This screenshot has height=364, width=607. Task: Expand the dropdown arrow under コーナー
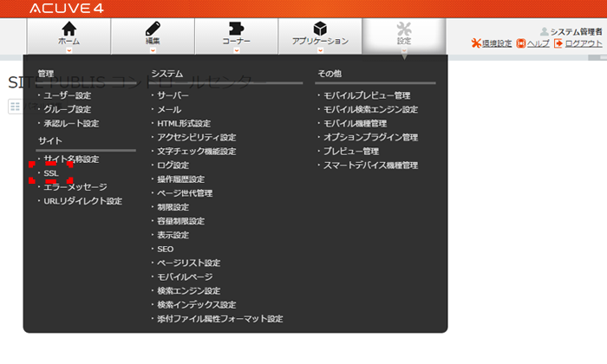point(236,50)
